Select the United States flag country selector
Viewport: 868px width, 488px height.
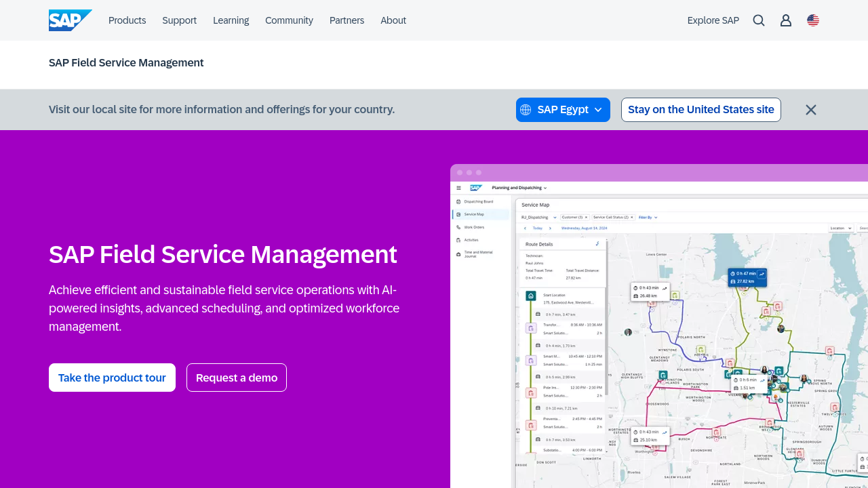click(813, 20)
